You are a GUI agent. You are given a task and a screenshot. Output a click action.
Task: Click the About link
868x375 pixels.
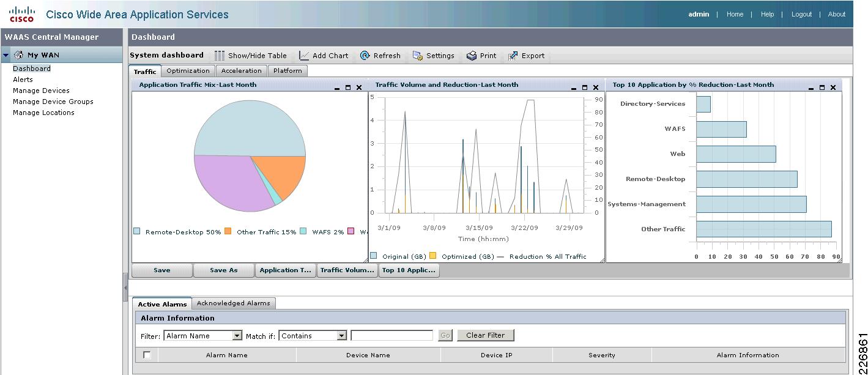[837, 14]
